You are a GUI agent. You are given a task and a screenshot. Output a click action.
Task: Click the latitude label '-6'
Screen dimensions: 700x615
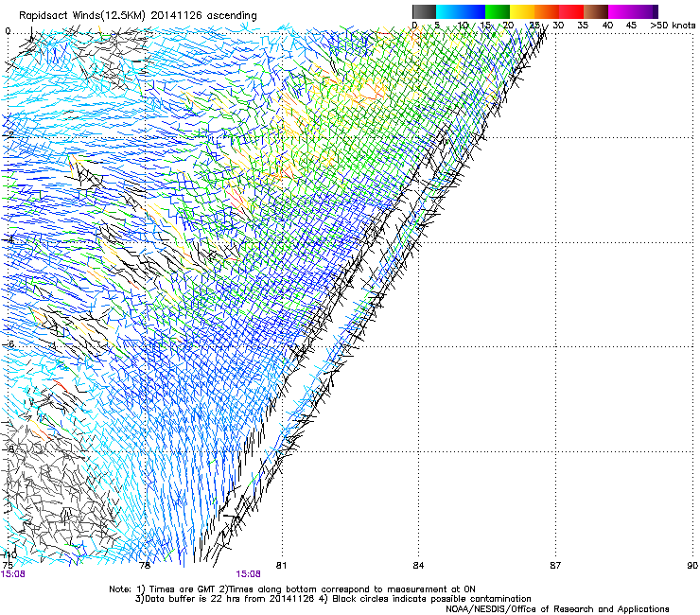point(9,344)
